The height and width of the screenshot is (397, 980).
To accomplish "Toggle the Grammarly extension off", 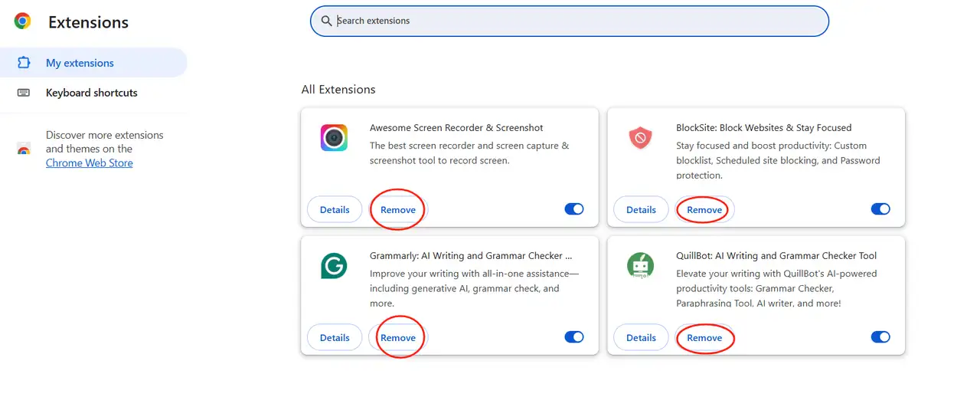I will [574, 337].
